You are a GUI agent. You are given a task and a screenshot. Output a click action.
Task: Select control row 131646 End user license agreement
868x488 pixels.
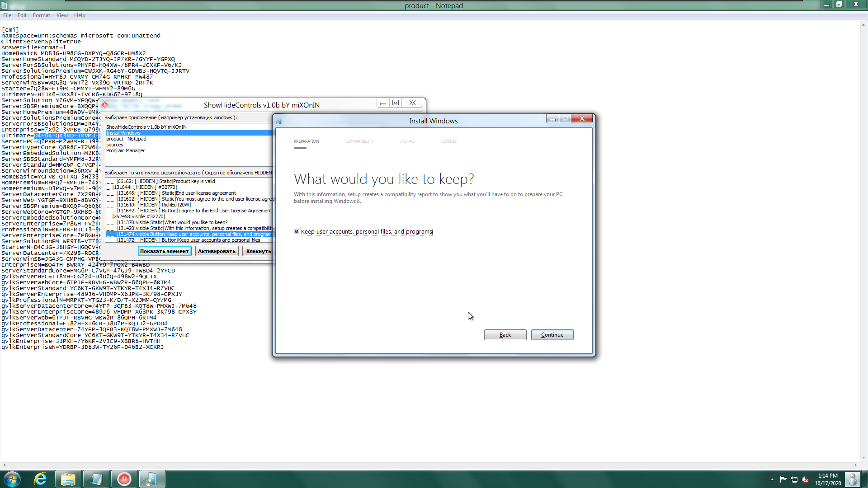tap(189, 193)
